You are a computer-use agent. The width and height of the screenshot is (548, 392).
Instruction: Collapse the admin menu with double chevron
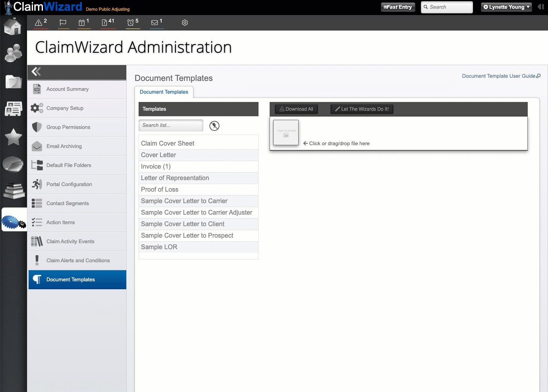[37, 71]
